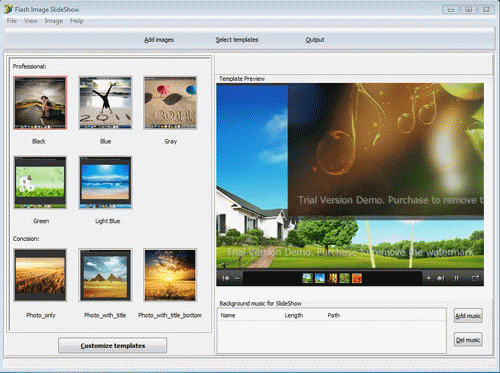Click the 'Gray' template label
500x373 pixels.
(x=171, y=141)
